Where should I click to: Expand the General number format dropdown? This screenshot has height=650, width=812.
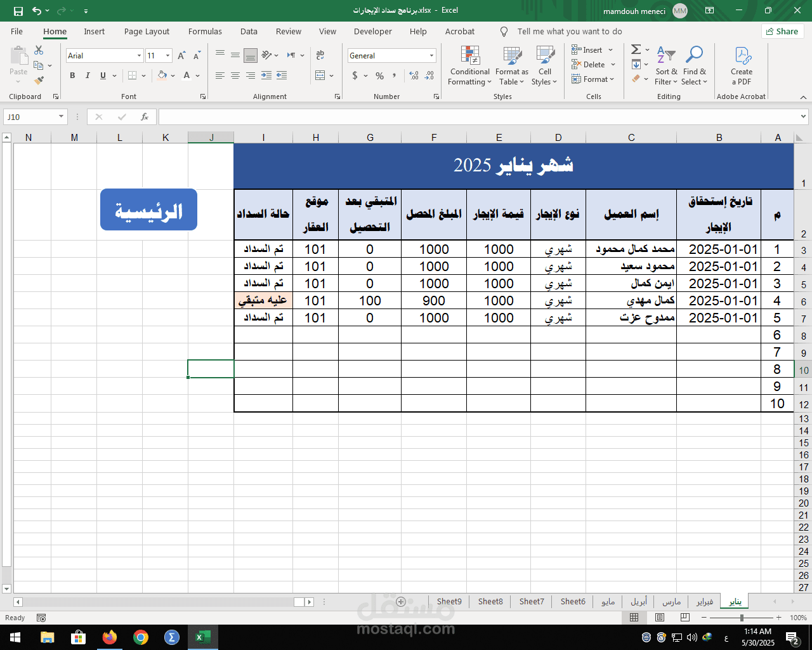pyautogui.click(x=431, y=56)
